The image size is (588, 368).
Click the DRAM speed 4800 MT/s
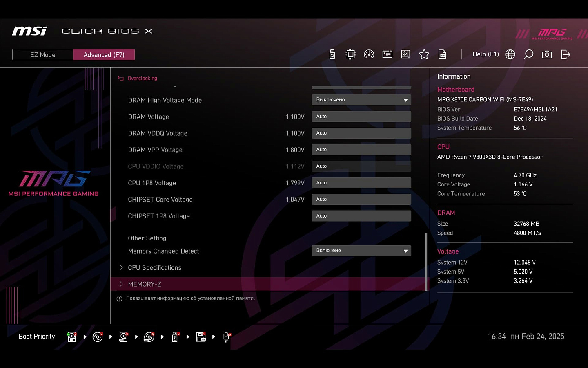pos(527,233)
